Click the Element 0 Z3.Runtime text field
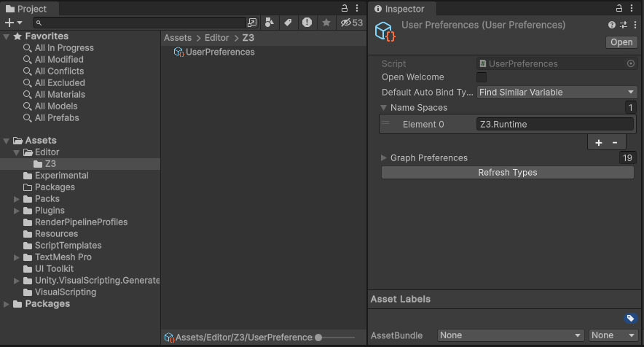Viewport: 644px width, 347px height. point(554,124)
